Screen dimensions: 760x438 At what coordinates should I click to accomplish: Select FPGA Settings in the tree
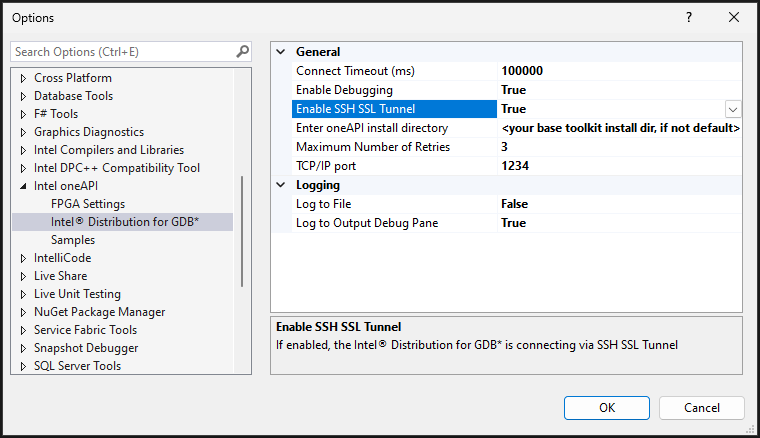88,204
